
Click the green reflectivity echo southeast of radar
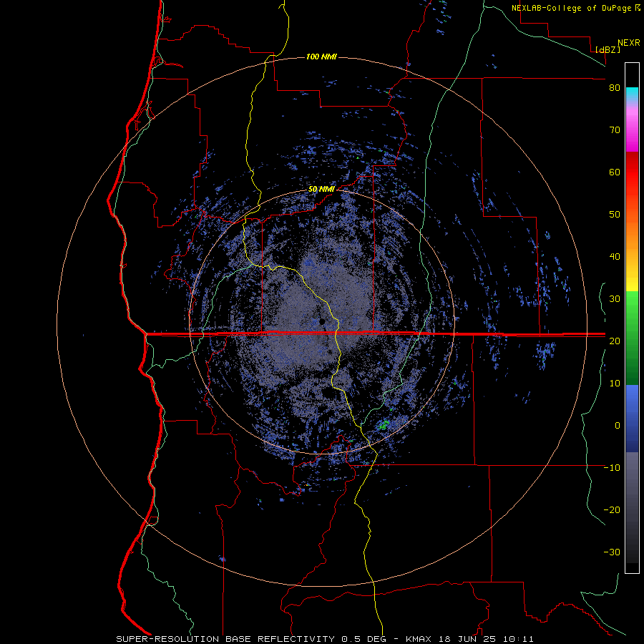click(x=384, y=425)
